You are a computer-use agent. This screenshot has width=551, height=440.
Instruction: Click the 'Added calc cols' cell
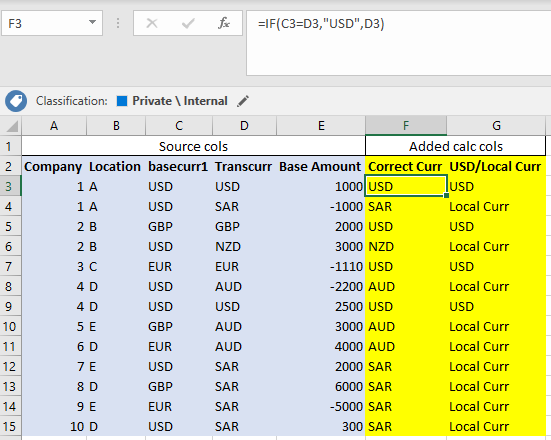click(x=456, y=146)
